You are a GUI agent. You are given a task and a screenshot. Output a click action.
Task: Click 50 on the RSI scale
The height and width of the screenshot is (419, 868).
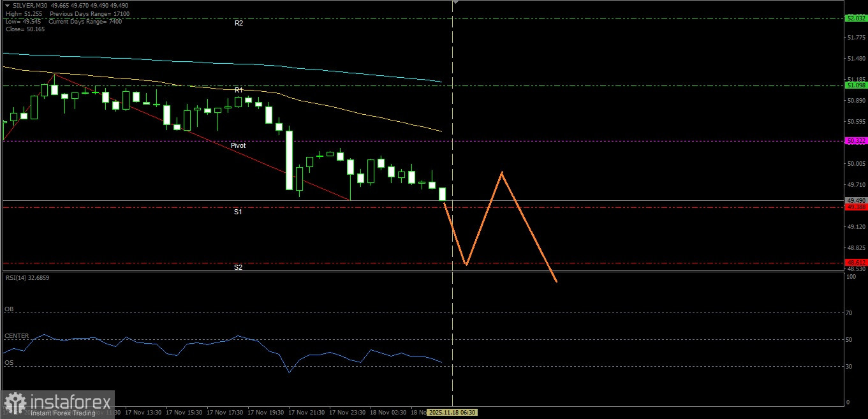850,340
